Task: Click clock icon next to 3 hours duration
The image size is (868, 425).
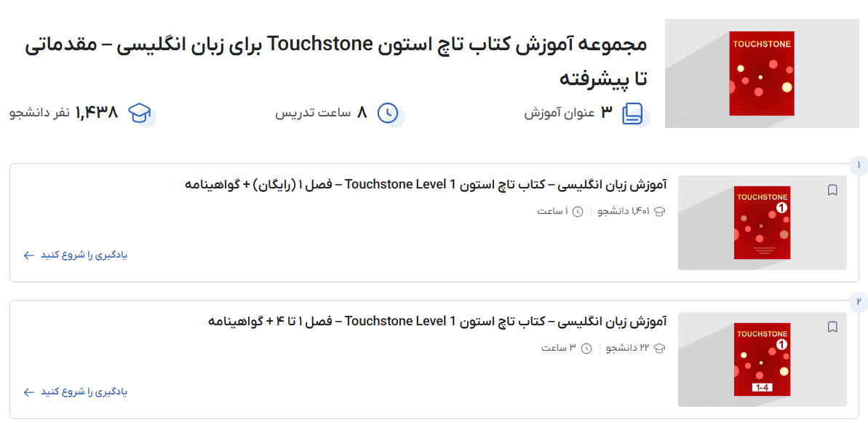Action: 586,349
